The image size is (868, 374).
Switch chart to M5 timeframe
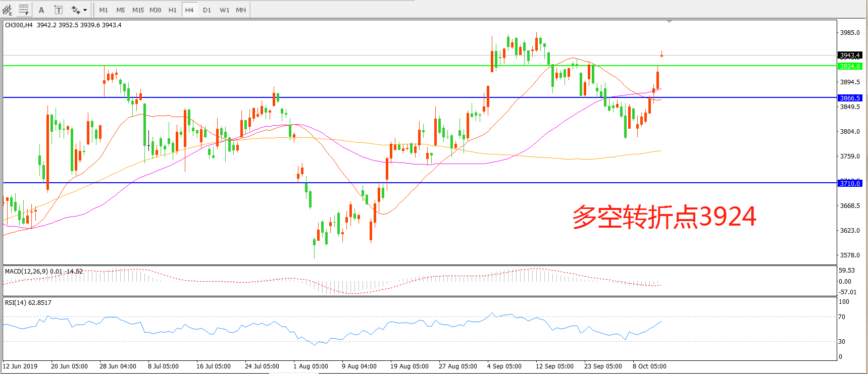tap(120, 10)
